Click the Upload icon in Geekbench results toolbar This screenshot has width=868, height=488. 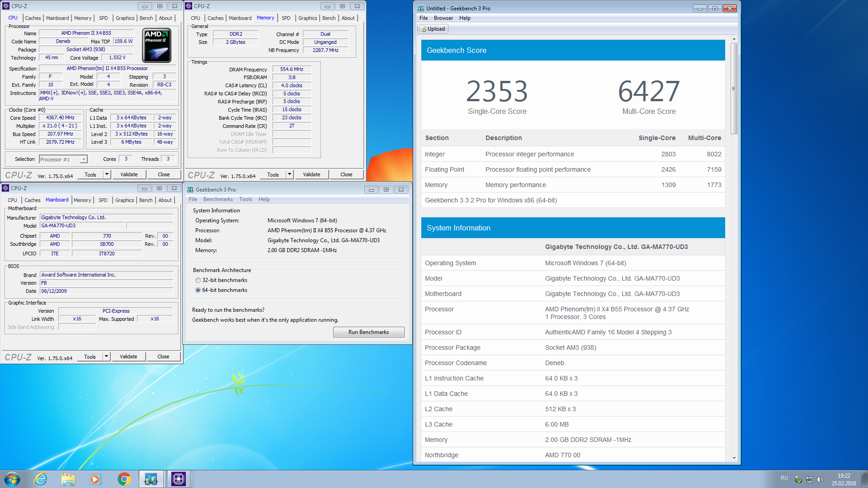(x=423, y=29)
